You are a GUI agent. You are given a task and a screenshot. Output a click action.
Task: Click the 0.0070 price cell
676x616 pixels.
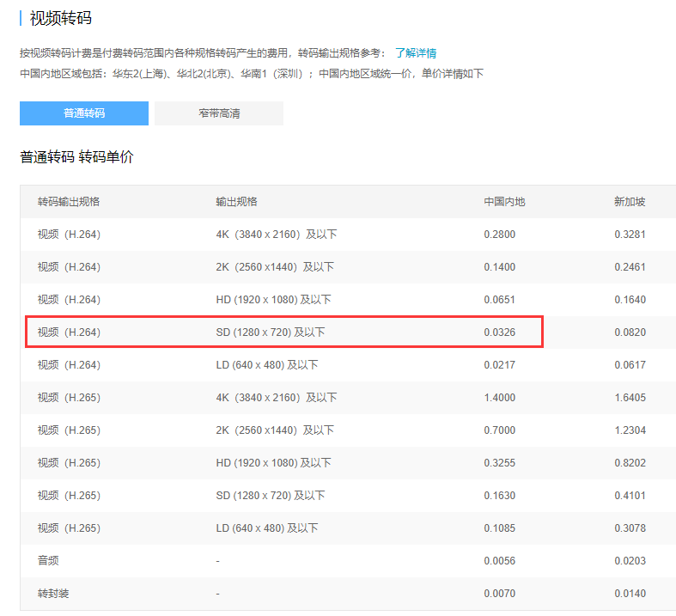coord(499,594)
